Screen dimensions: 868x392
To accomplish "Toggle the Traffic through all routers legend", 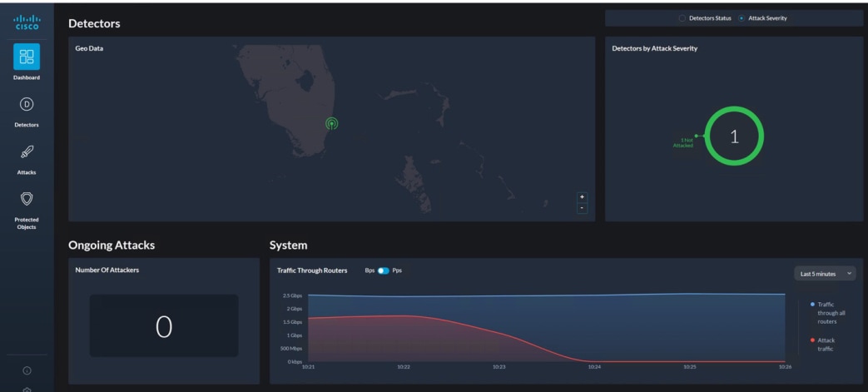I will coord(828,313).
